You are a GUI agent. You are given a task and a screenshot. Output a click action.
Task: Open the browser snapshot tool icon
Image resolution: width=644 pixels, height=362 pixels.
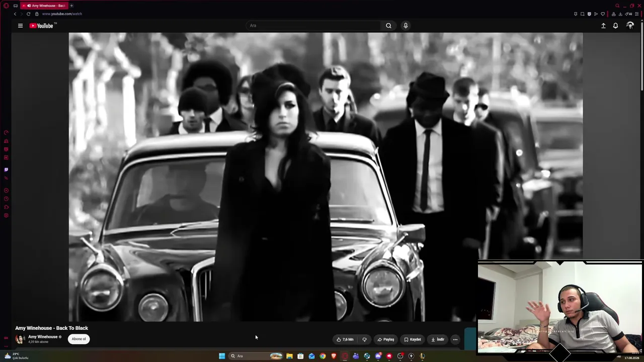tap(583, 14)
